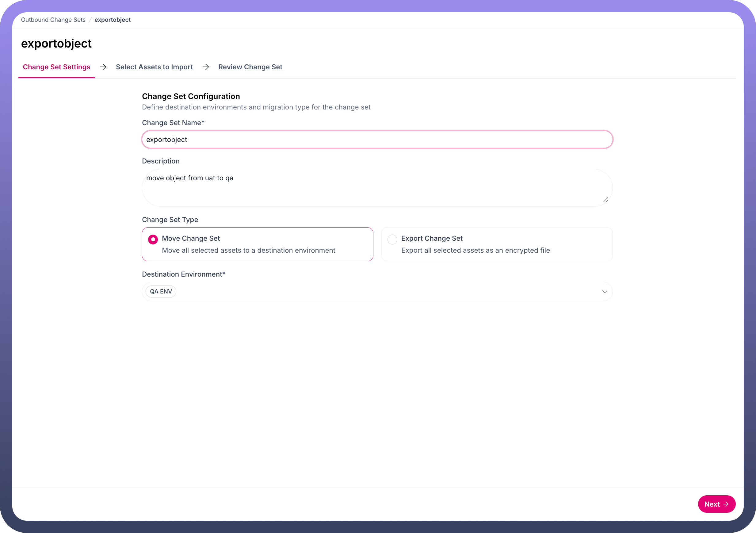Choose the Export Change Set option card
Viewport: 756px width, 533px height.
[x=497, y=244]
